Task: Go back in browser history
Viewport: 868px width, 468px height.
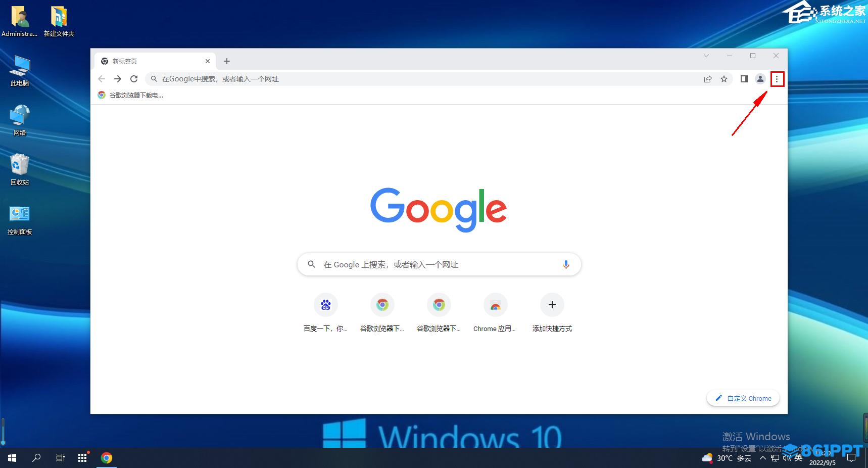Action: [102, 79]
